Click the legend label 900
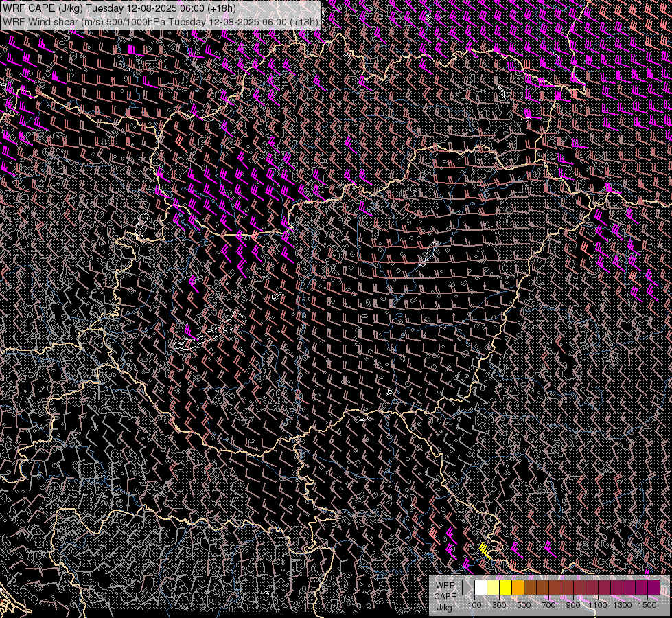Viewport: 672px width, 618px height. pos(573,605)
